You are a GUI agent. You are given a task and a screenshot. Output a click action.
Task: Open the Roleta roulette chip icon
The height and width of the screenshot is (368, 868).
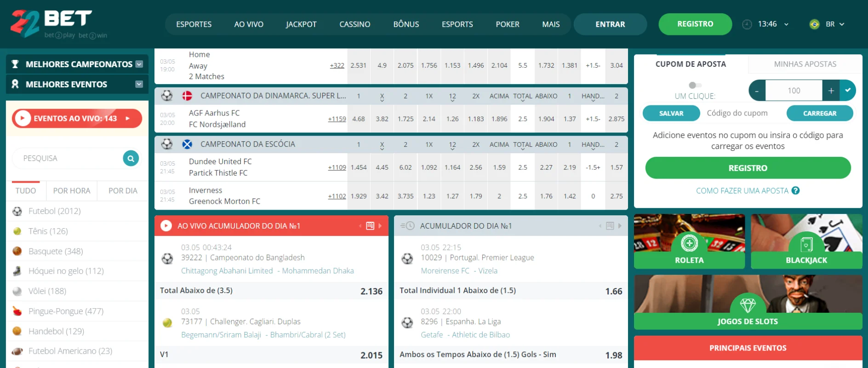pos(689,243)
